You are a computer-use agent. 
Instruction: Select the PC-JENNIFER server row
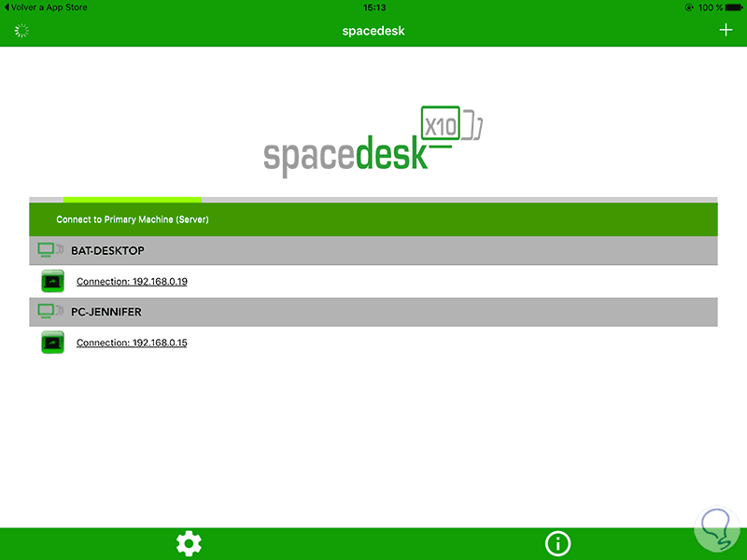pos(373,312)
